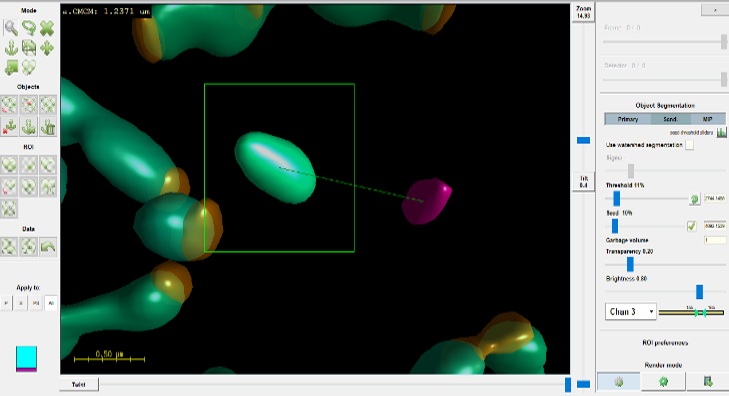
Task: Click the middle ROI icon in top row
Action: (x=29, y=165)
